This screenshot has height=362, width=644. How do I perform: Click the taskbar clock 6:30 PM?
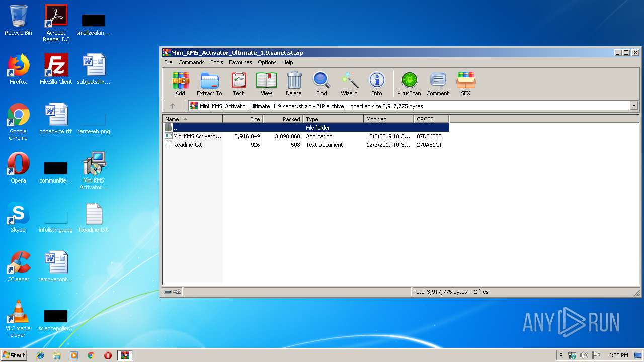[618, 355]
